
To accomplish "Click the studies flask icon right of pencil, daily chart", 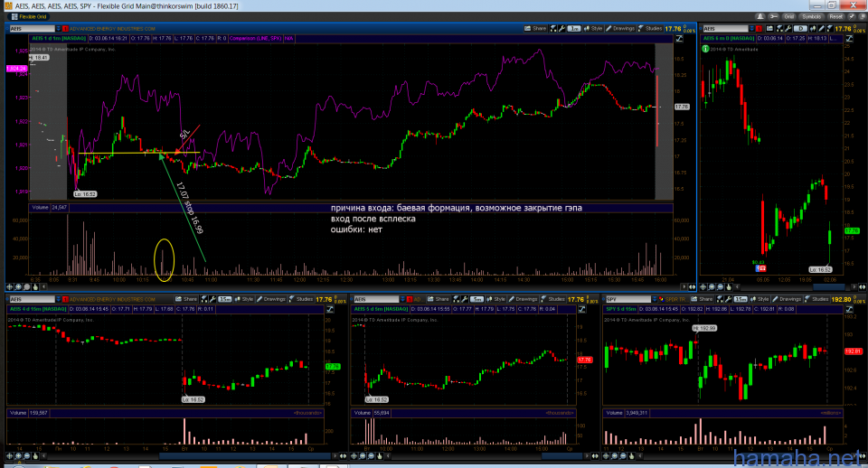I will (x=829, y=28).
